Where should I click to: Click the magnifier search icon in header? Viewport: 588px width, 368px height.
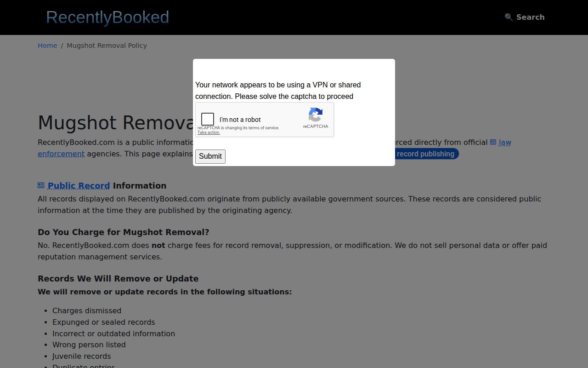(x=509, y=17)
